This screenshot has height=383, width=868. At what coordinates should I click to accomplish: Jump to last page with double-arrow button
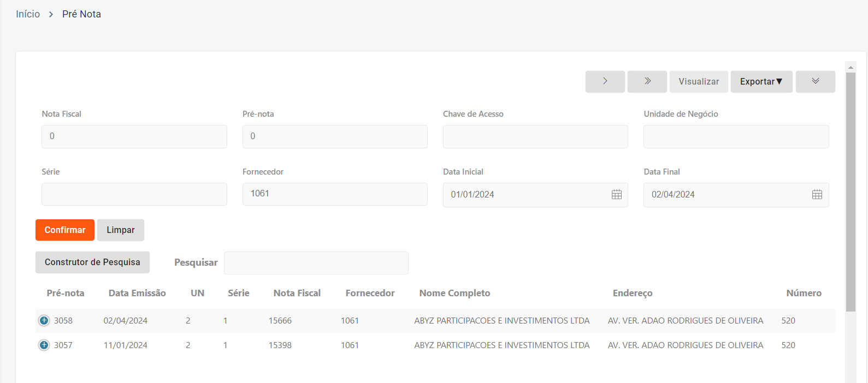647,81
